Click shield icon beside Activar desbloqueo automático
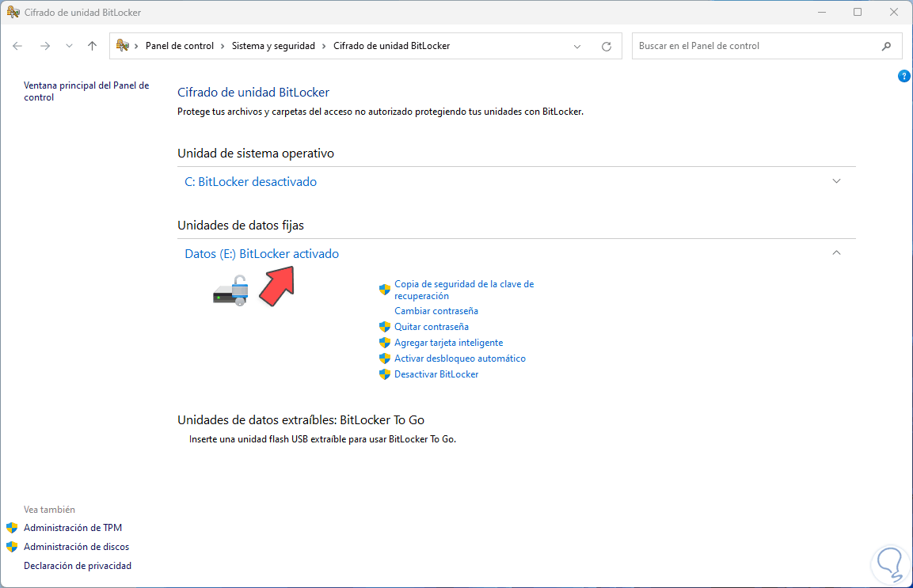The image size is (913, 588). [384, 358]
